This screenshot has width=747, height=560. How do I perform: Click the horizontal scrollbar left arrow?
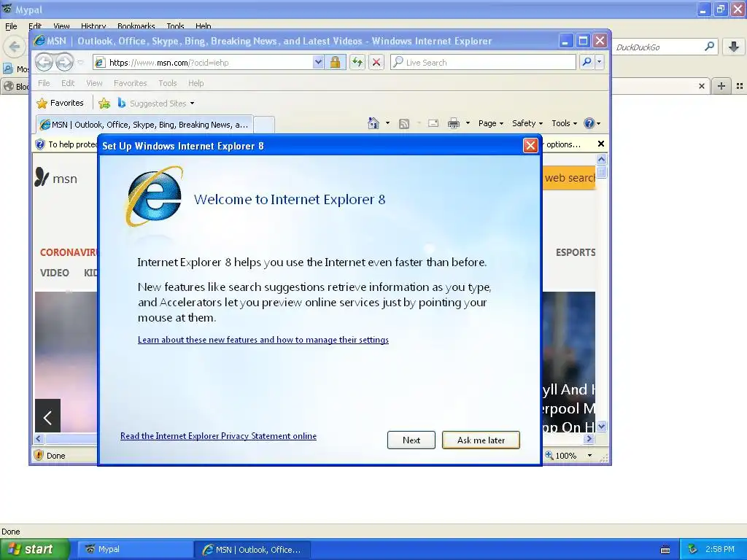coord(39,438)
